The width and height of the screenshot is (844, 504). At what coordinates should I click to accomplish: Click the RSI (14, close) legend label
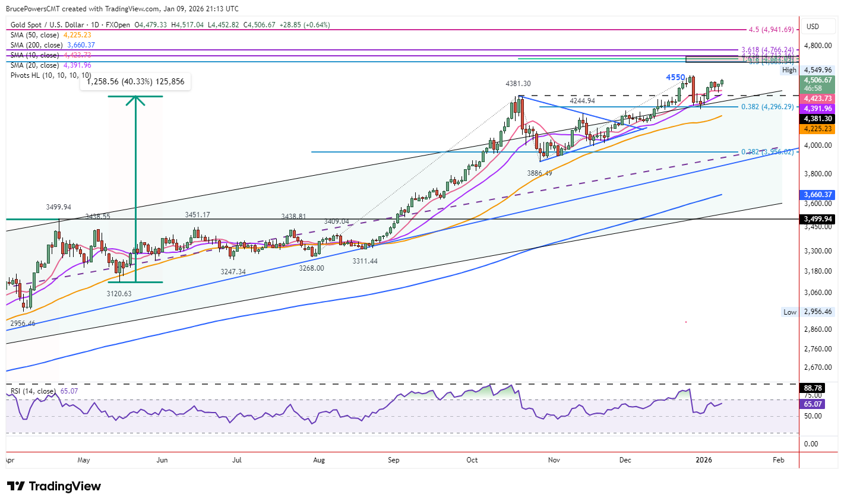click(x=33, y=391)
